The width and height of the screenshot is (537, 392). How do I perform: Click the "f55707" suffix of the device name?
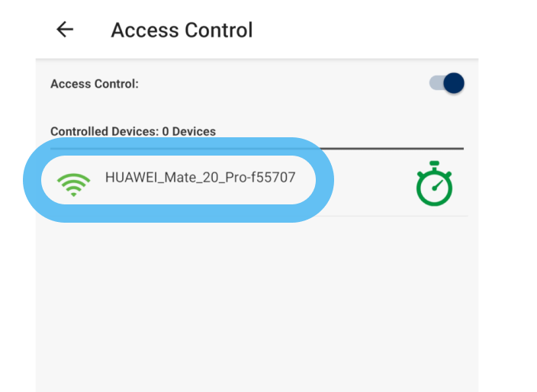pyautogui.click(x=274, y=177)
